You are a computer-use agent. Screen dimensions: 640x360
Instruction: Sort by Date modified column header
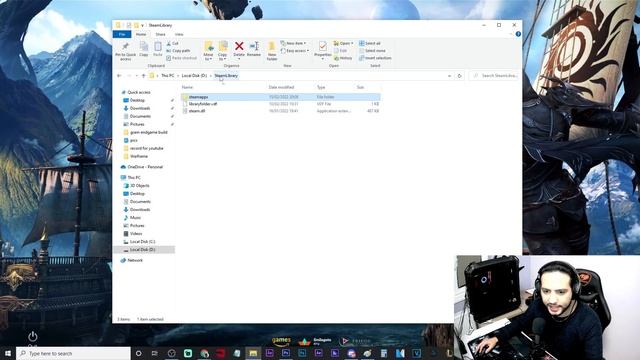pyautogui.click(x=281, y=87)
